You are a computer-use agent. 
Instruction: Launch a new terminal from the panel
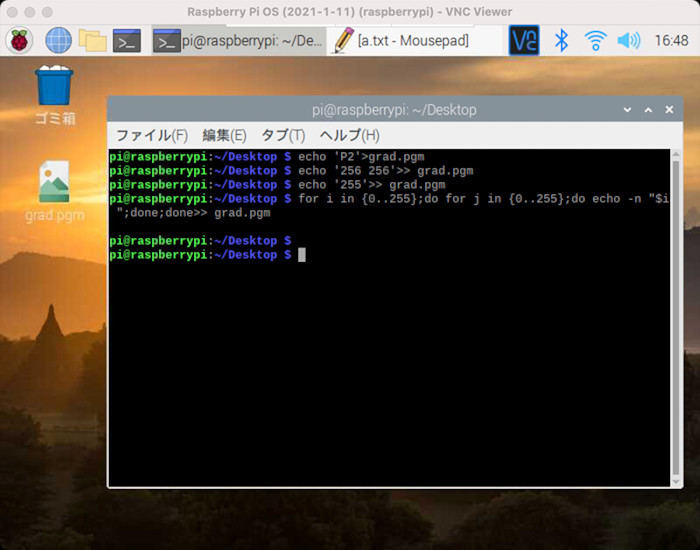[127, 41]
